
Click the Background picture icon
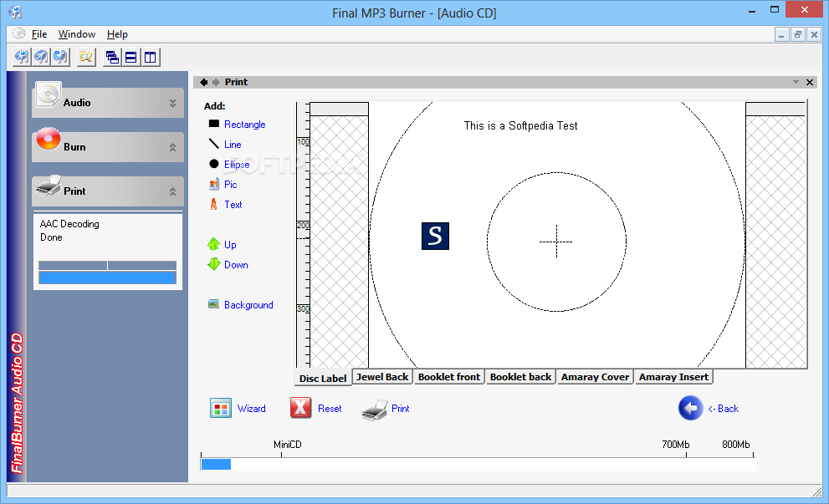pos(213,303)
